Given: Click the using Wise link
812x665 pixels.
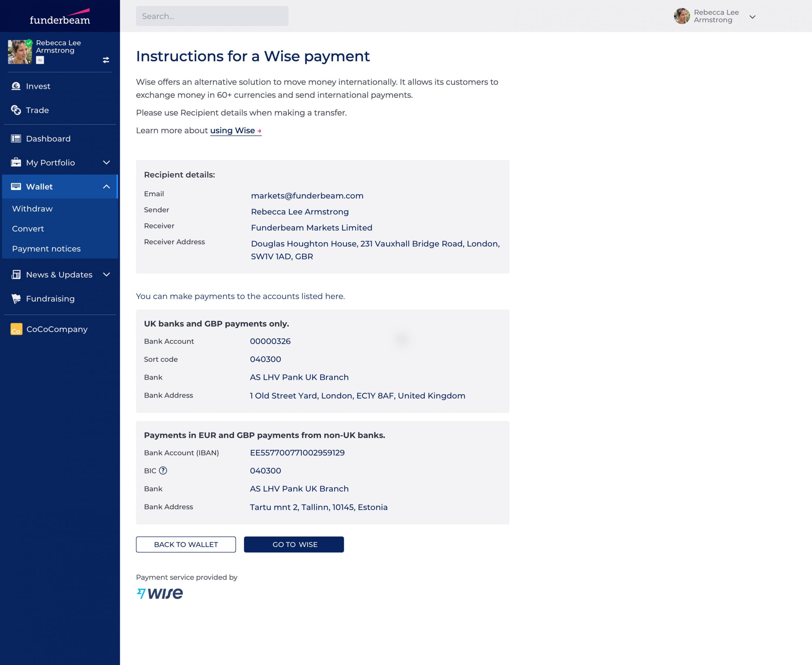Looking at the screenshot, I should pyautogui.click(x=235, y=130).
